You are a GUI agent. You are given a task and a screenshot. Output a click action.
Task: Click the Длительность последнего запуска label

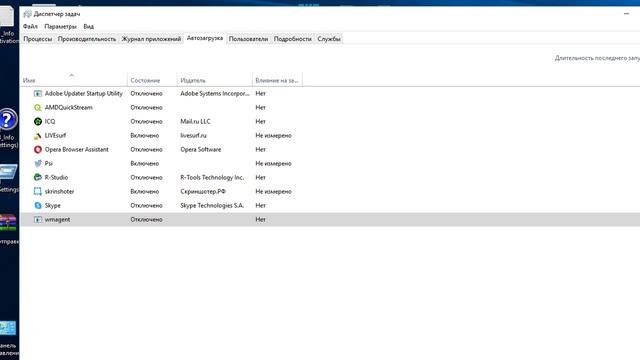click(597, 58)
